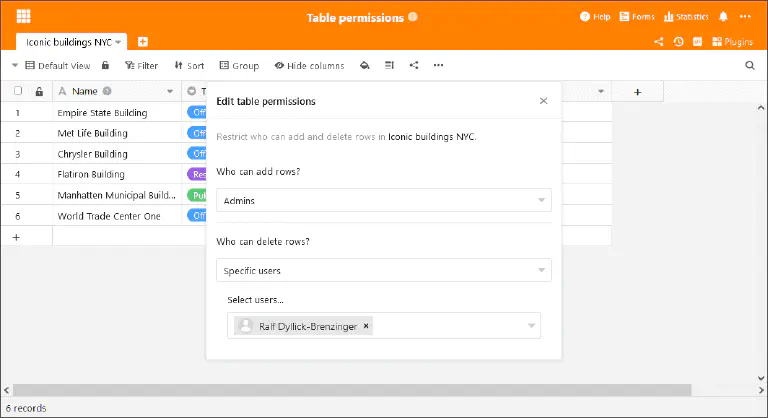The image size is (768, 418).
Task: Open Forms
Action: [637, 17]
